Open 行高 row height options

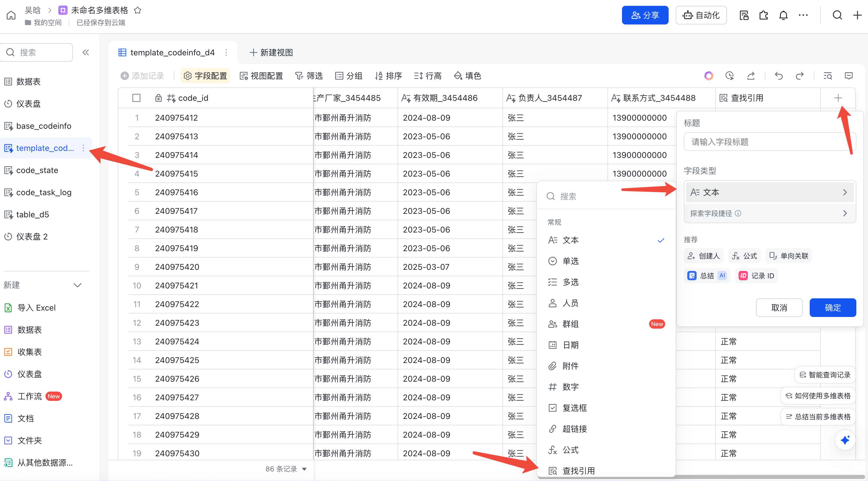pyautogui.click(x=428, y=76)
